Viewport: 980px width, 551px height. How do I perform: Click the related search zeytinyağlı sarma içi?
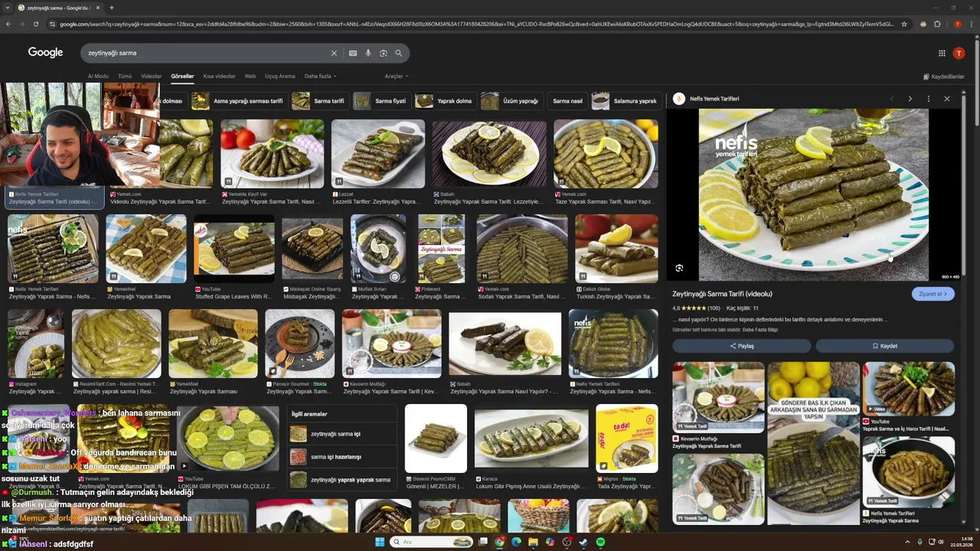341,434
